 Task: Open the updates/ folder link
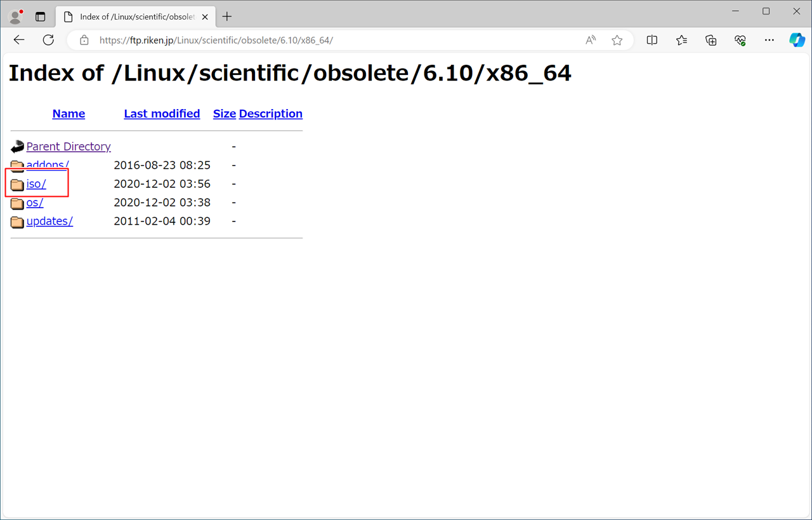pos(49,222)
